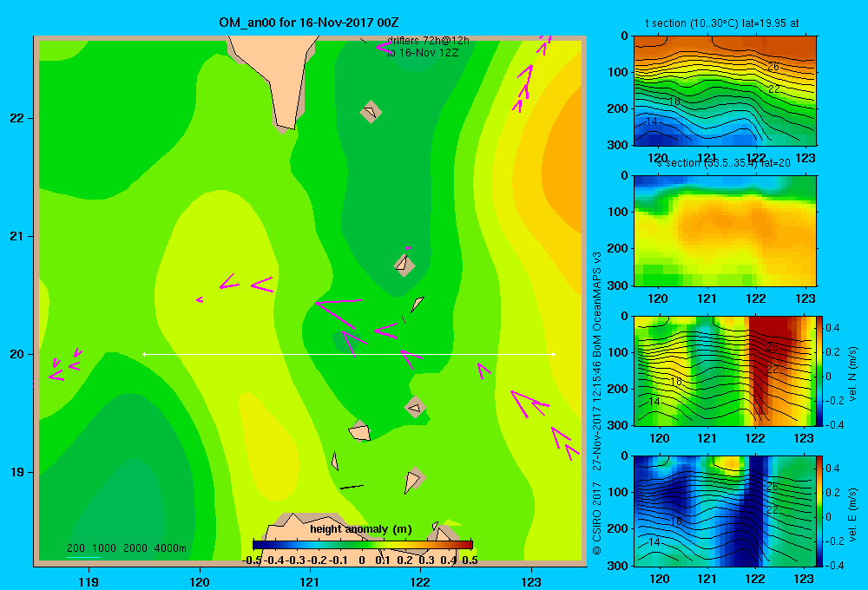The image size is (868, 590).
Task: Open the salinity section plot
Action: tap(725, 231)
